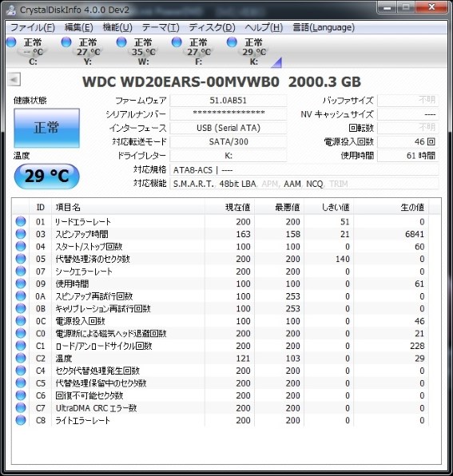Click the 対応規格 field ATA8-ACS

(x=304, y=170)
